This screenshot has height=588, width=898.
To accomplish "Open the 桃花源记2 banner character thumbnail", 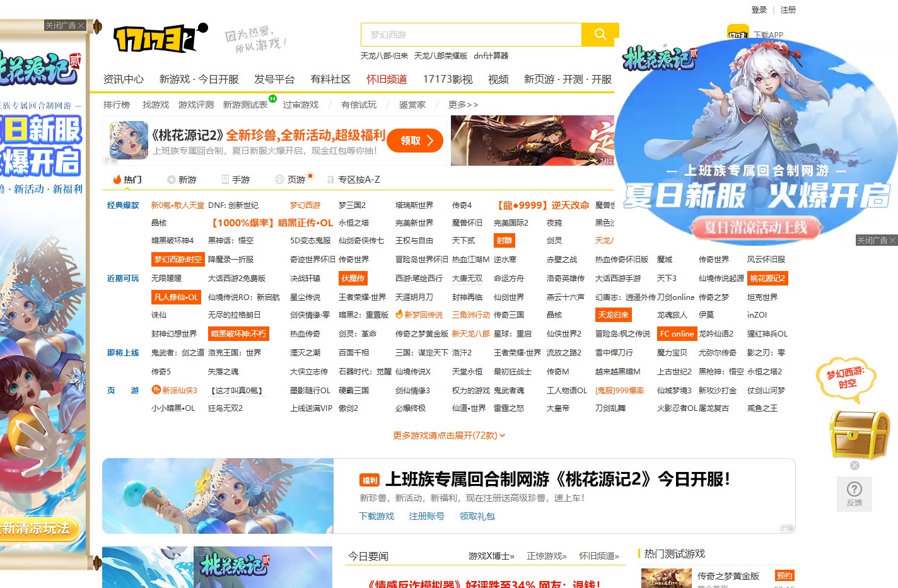I will point(129,141).
